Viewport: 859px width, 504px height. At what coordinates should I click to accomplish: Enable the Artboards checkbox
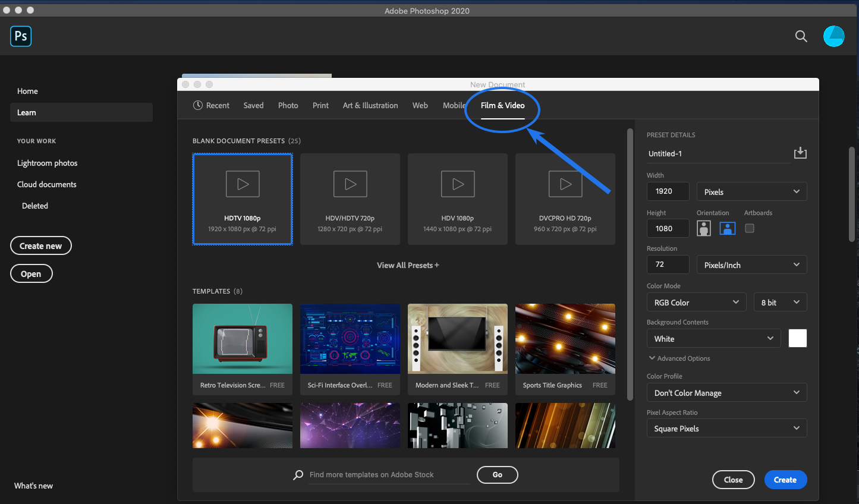750,228
